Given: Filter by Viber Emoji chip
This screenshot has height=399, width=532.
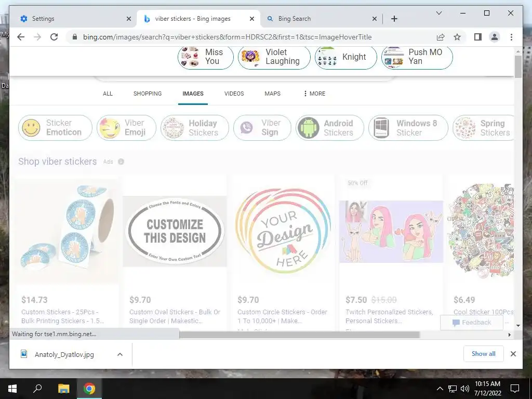Looking at the screenshot, I should coord(127,128).
